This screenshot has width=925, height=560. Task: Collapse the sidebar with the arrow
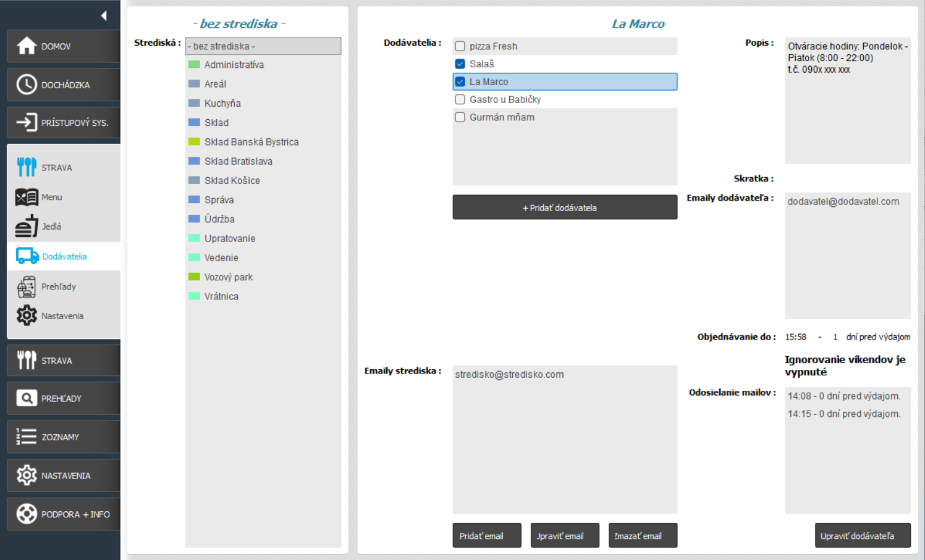104,15
